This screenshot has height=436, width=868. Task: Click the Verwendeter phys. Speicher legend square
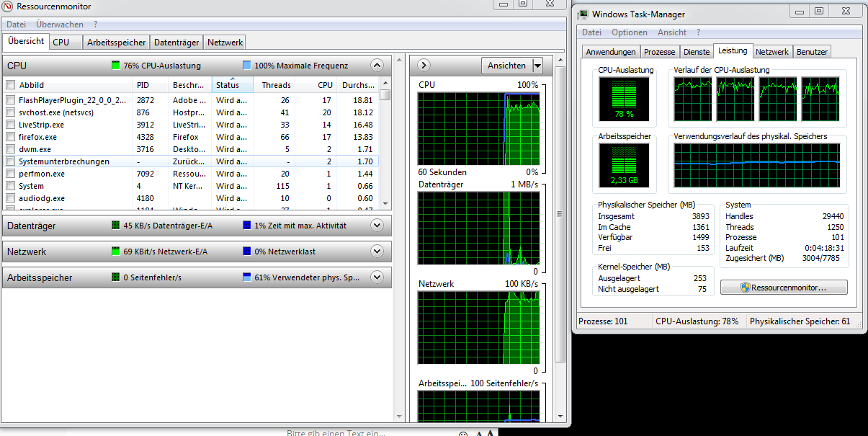[x=247, y=277]
